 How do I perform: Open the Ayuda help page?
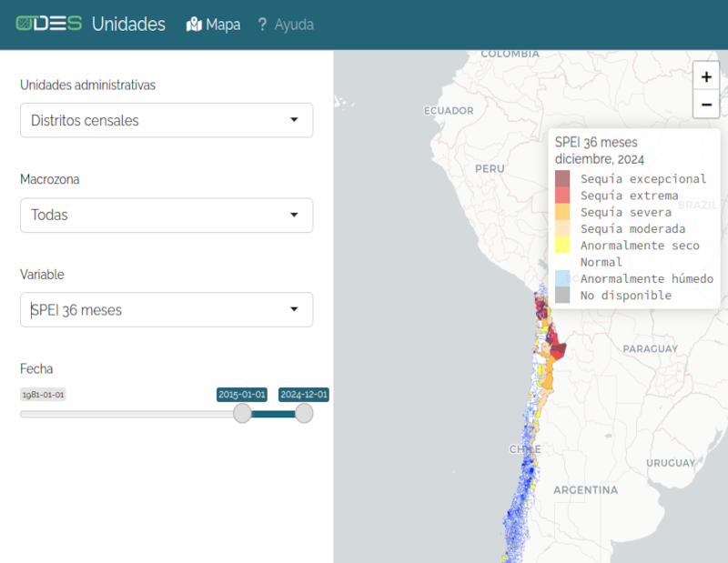click(285, 25)
